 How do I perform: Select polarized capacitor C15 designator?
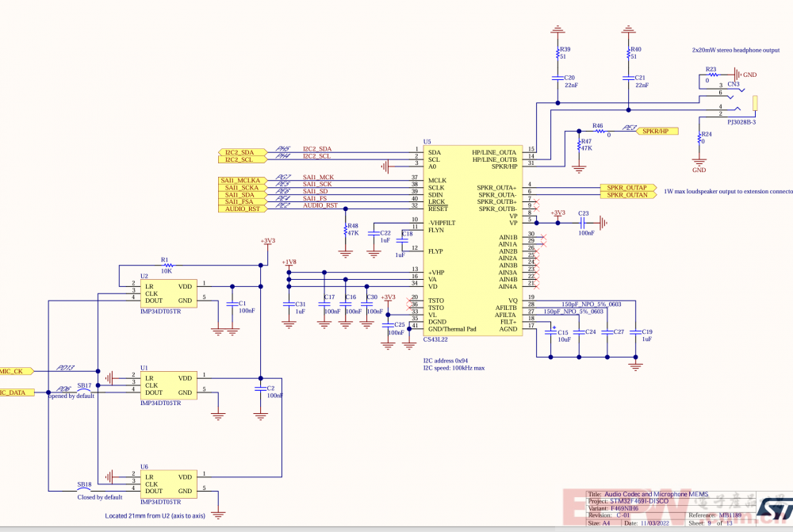point(563,332)
